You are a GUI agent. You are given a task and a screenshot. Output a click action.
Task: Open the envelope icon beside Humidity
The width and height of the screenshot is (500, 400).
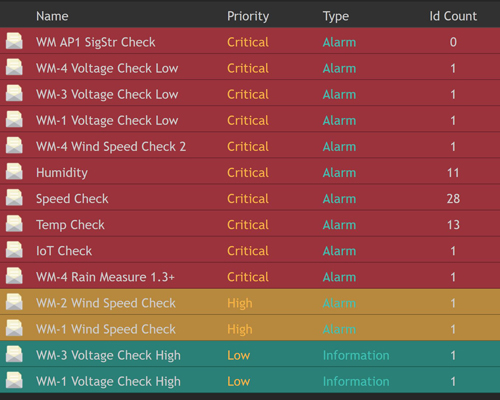click(14, 171)
